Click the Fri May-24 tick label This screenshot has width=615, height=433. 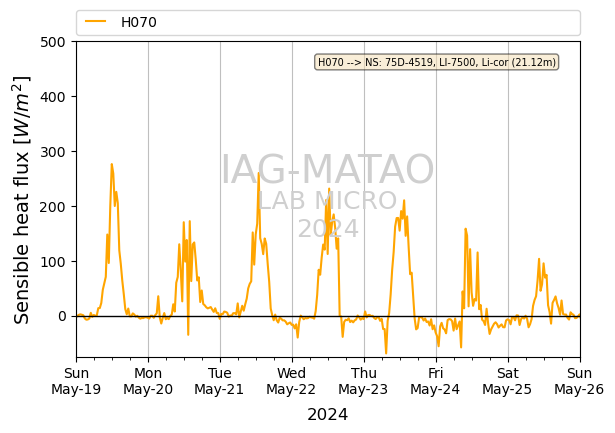(x=435, y=381)
